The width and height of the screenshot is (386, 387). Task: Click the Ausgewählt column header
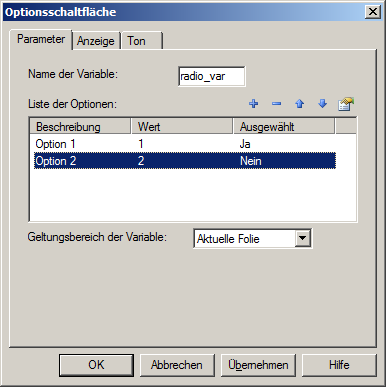click(x=284, y=127)
